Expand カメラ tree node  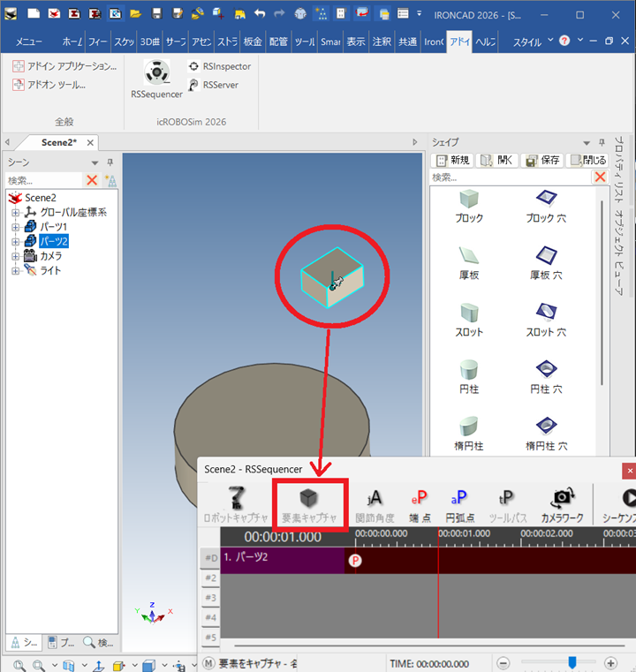click(x=15, y=256)
